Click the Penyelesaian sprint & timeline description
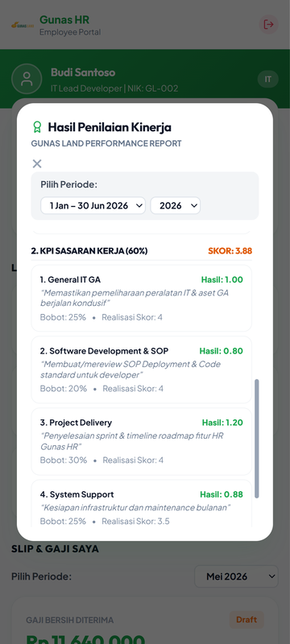The height and width of the screenshot is (644, 290). click(132, 441)
